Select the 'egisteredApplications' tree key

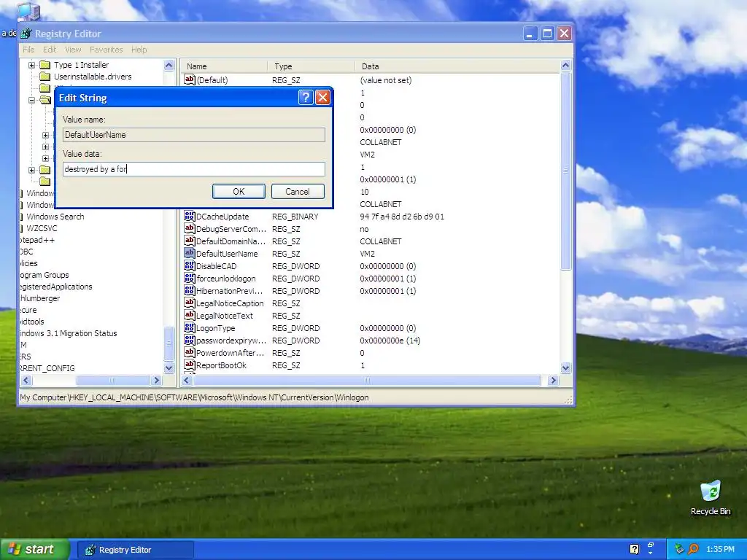point(55,286)
